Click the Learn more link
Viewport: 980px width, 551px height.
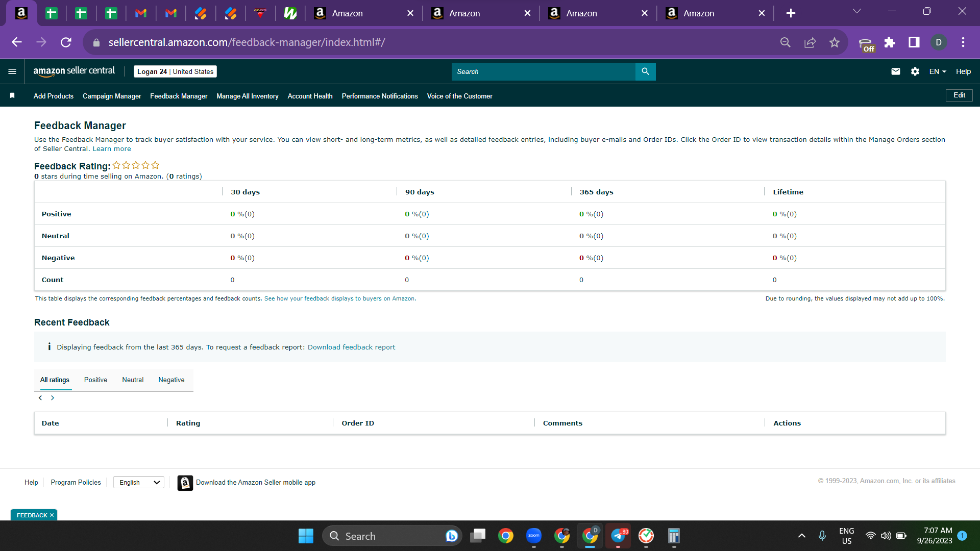click(x=112, y=149)
